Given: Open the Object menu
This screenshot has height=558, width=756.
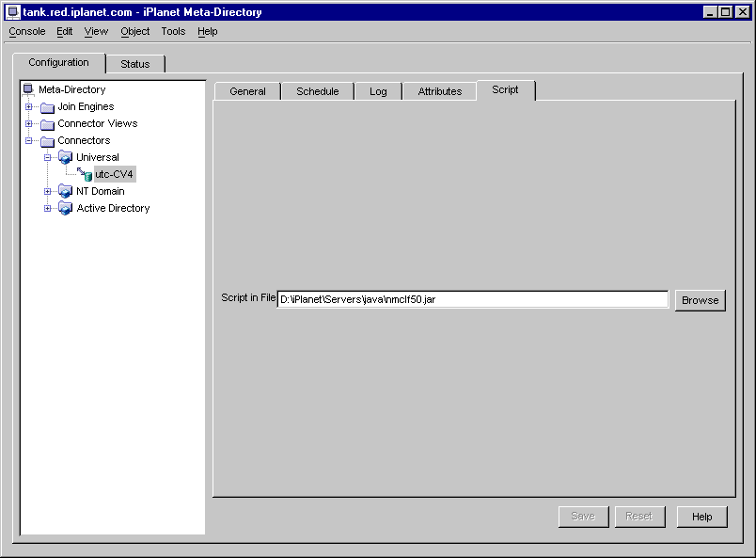Looking at the screenshot, I should (135, 31).
